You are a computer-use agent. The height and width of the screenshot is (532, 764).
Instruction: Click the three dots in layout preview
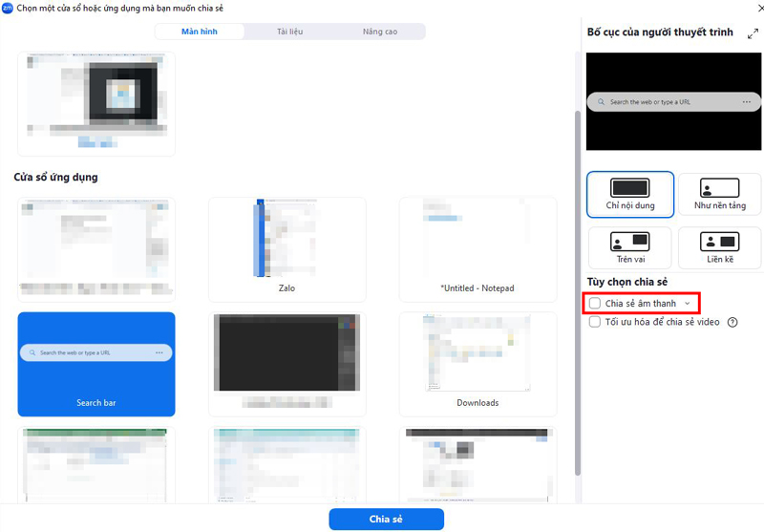(747, 101)
